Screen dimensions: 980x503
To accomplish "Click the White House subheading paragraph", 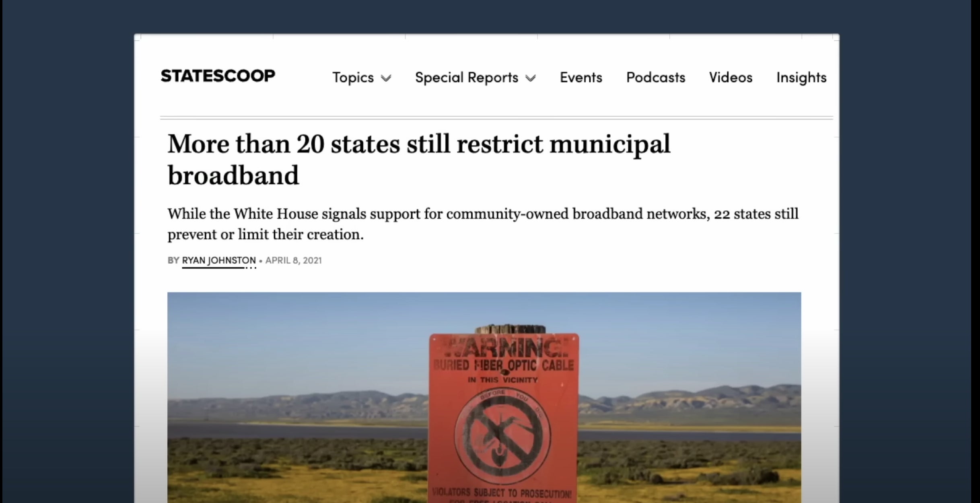I will point(483,224).
